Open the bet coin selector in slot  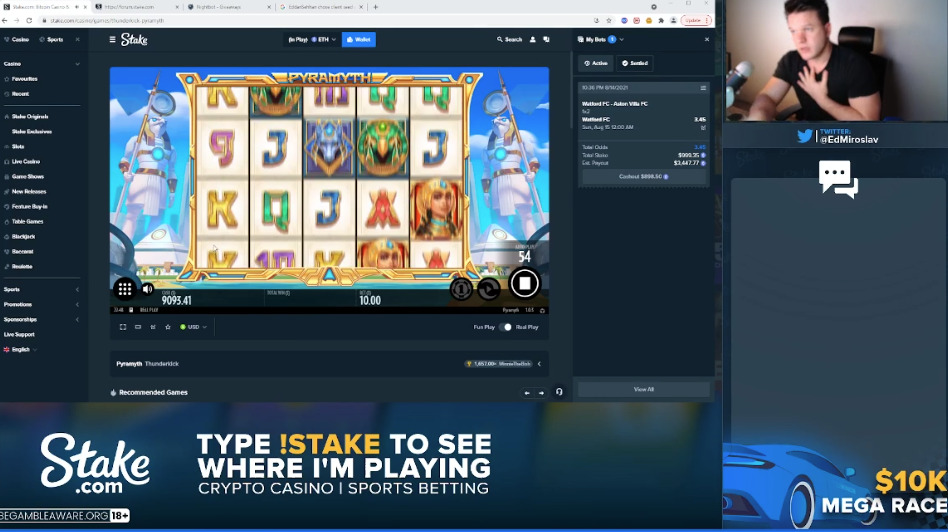tap(461, 289)
